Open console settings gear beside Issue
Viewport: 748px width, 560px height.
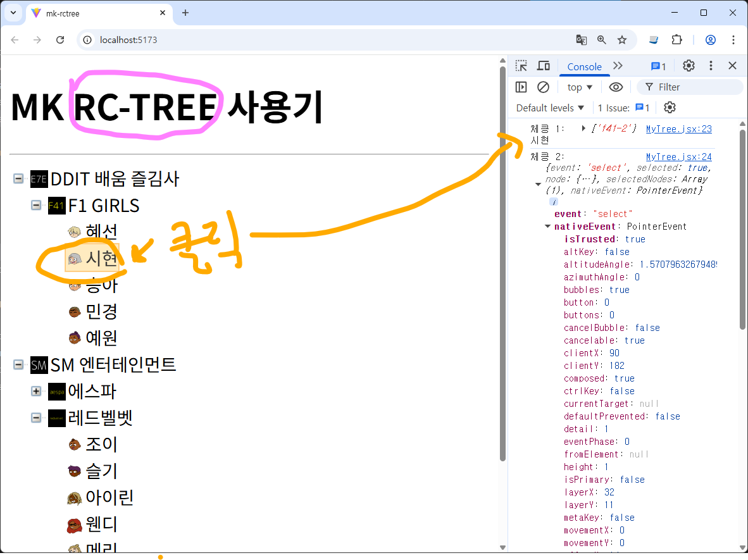(670, 108)
